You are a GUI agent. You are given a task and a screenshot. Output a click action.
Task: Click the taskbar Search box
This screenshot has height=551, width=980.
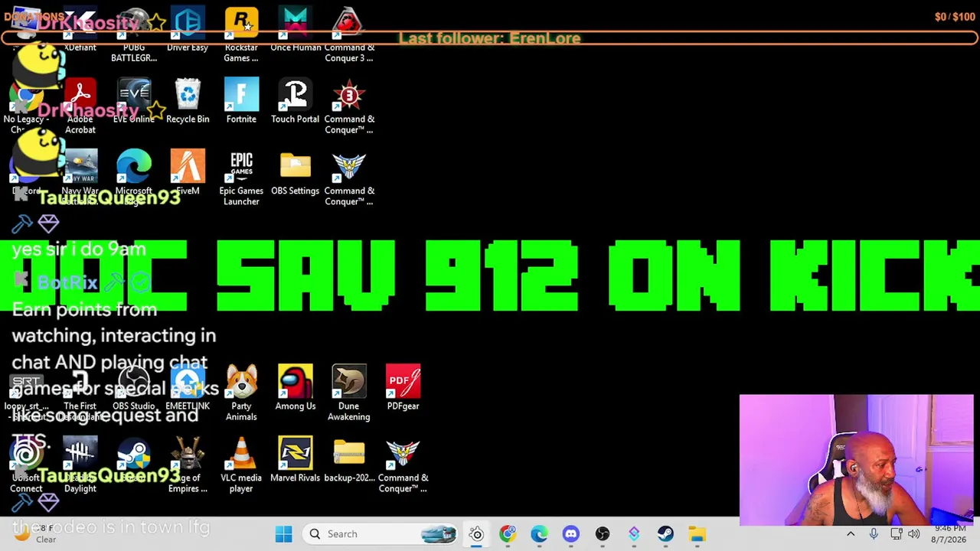[381, 534]
